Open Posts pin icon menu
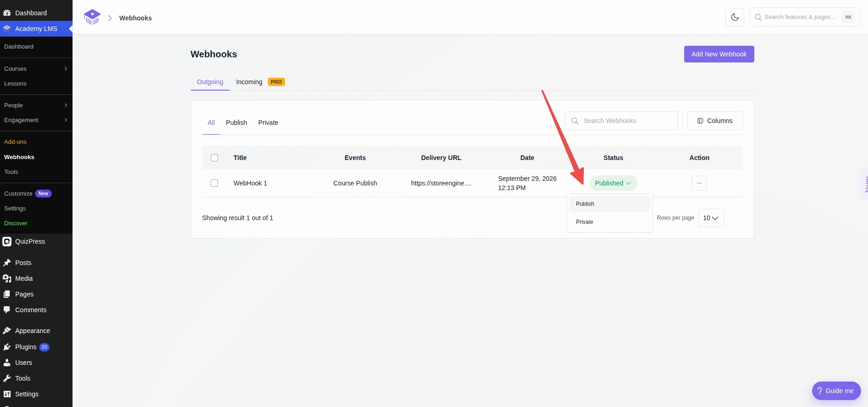This screenshot has height=407, width=868. coord(7,263)
